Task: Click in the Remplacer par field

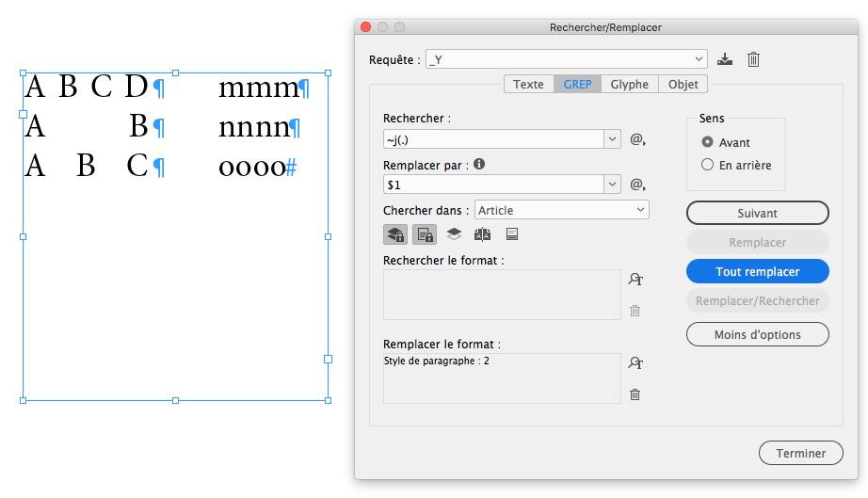Action: [493, 185]
